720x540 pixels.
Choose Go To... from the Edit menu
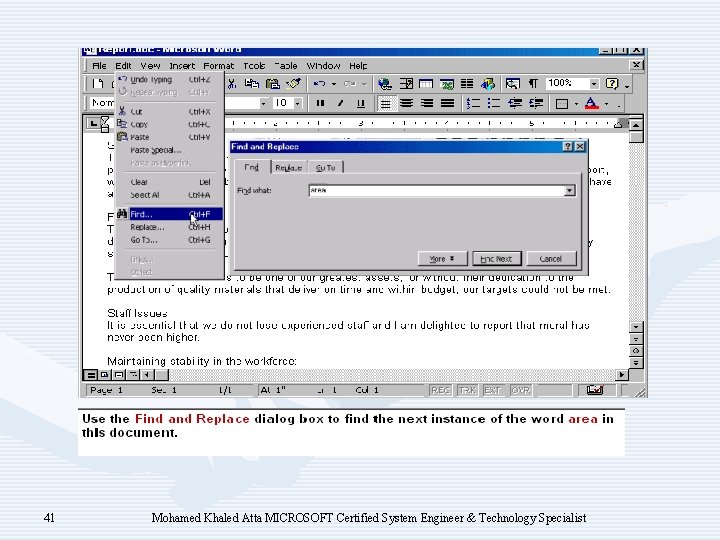pyautogui.click(x=169, y=240)
